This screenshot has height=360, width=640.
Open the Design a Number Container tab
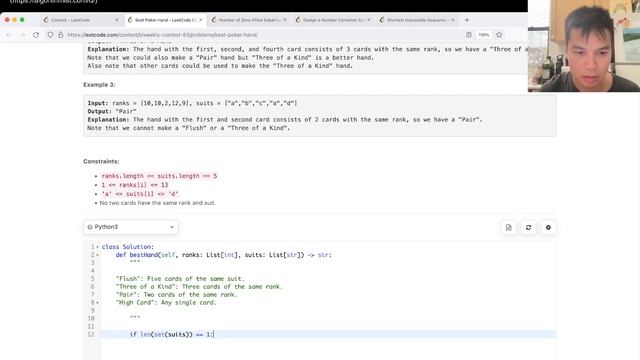[333, 20]
